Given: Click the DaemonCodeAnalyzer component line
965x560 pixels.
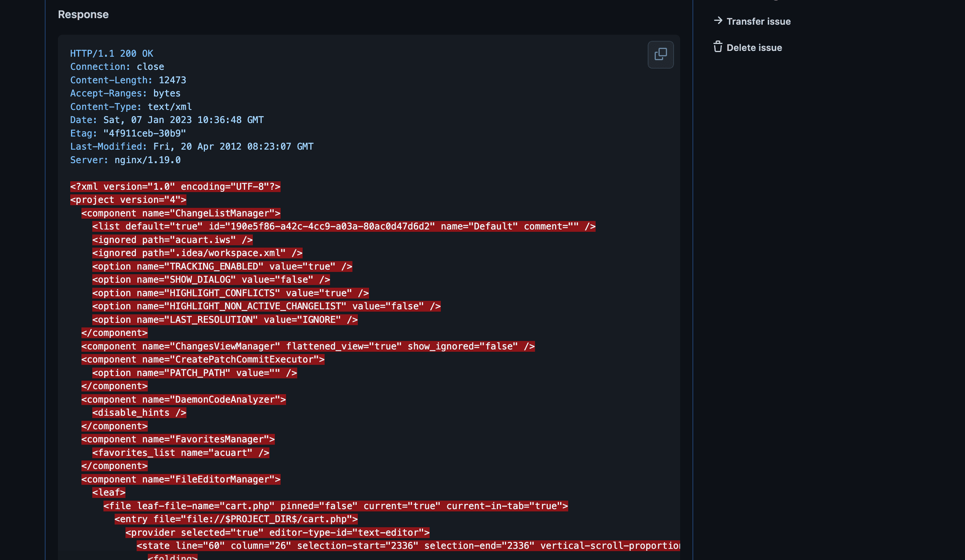Looking at the screenshot, I should (183, 400).
